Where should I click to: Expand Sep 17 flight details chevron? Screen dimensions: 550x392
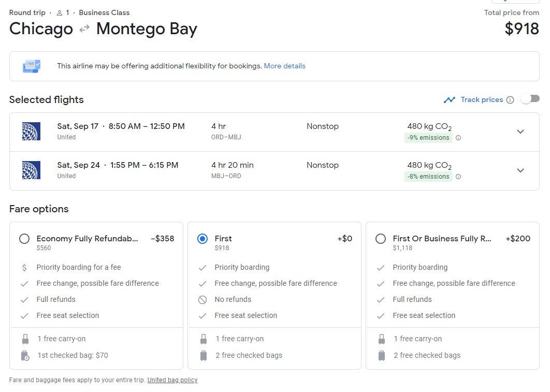520,132
